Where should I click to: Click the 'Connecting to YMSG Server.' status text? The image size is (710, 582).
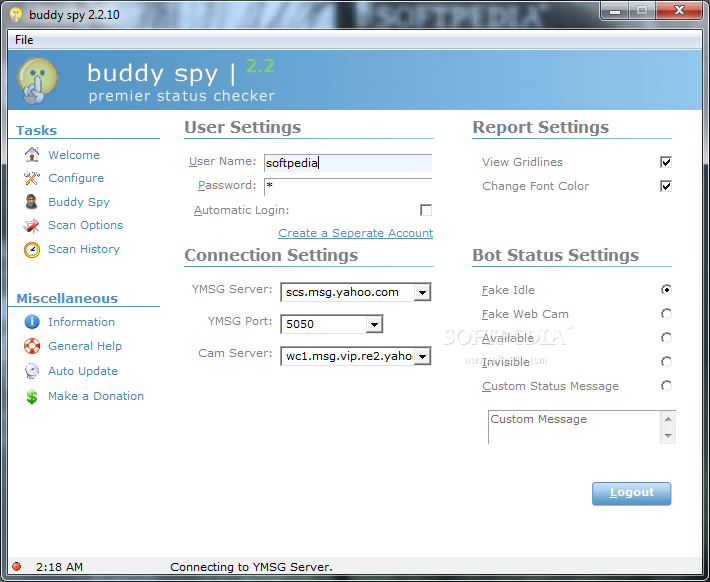251,567
